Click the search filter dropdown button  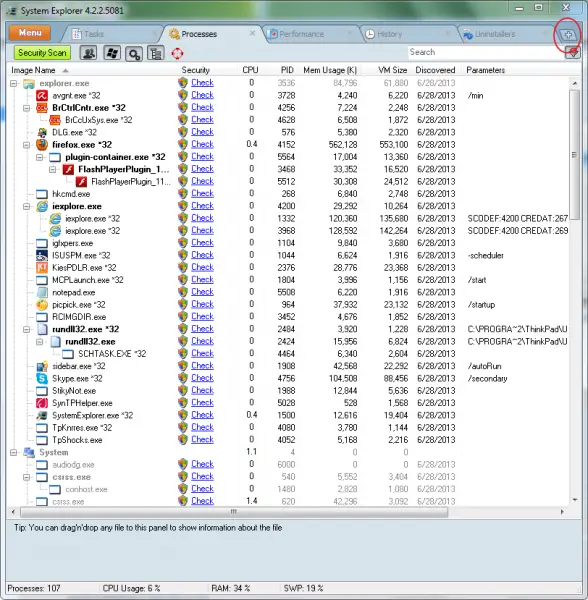pos(573,52)
